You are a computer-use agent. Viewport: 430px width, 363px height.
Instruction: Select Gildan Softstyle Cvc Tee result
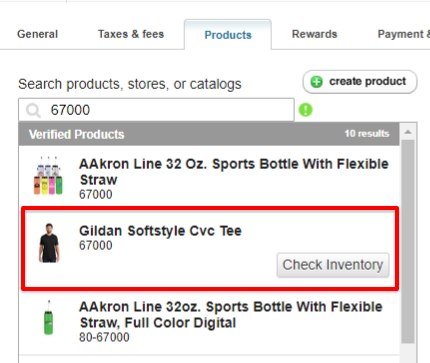(210, 248)
